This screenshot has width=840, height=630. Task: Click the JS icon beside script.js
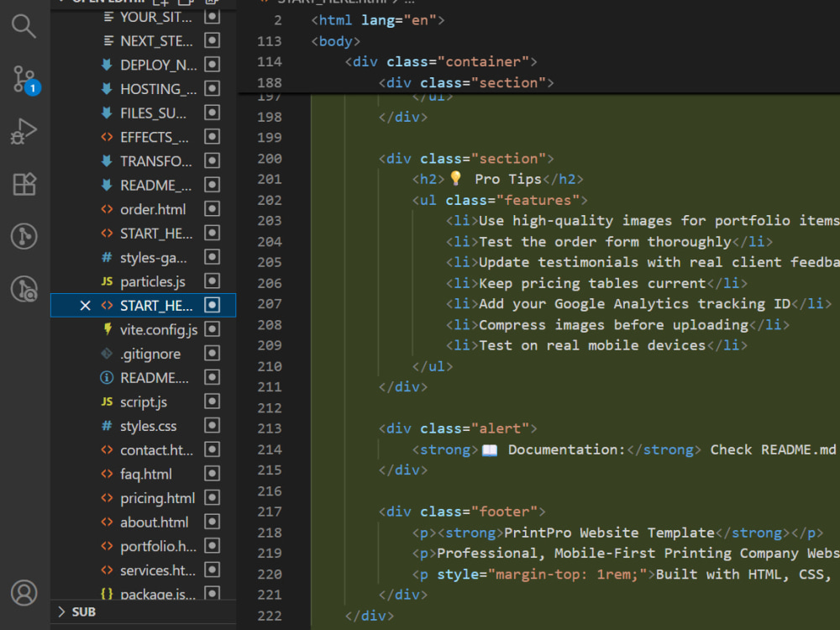[107, 402]
